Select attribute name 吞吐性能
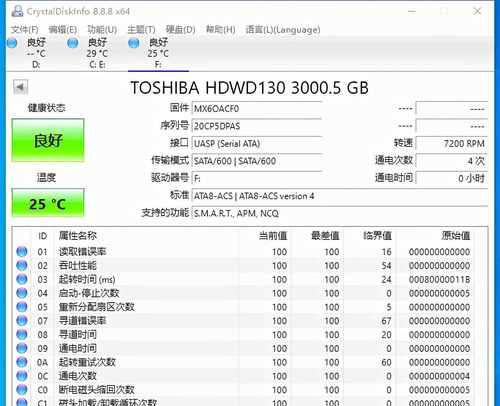This screenshot has height=406, width=500. 78,266
